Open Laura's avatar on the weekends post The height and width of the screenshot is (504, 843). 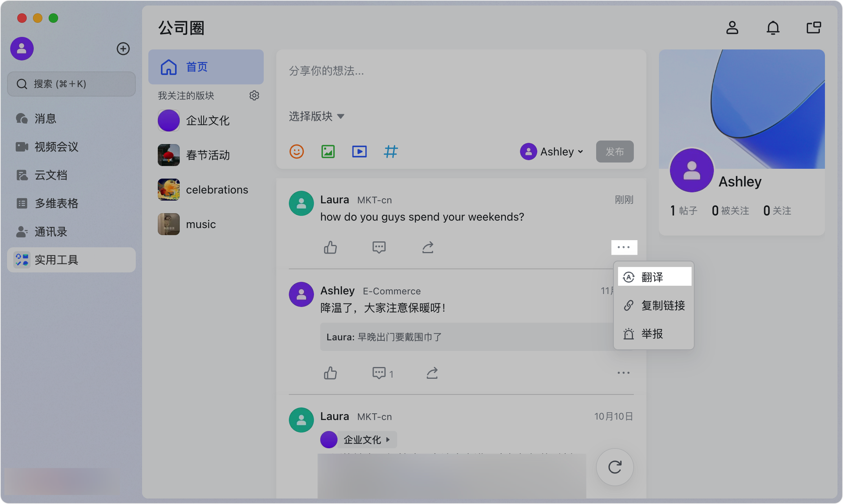pyautogui.click(x=301, y=203)
